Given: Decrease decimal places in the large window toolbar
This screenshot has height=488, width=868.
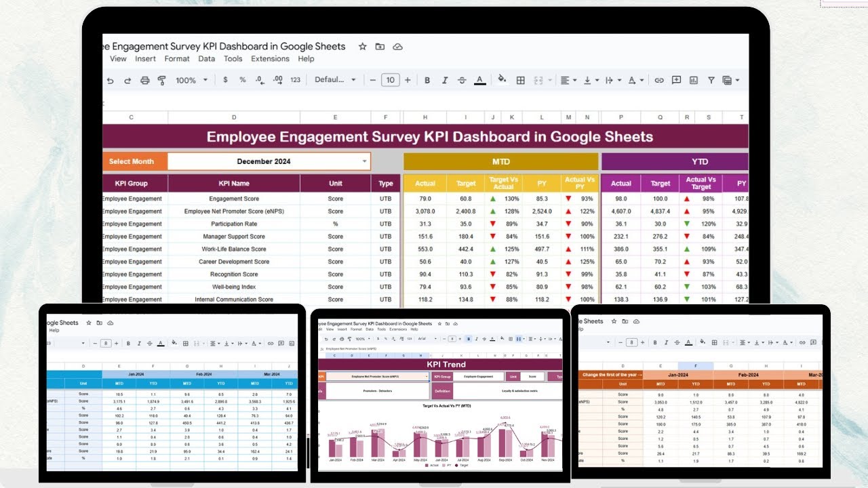Looking at the screenshot, I should [x=260, y=80].
